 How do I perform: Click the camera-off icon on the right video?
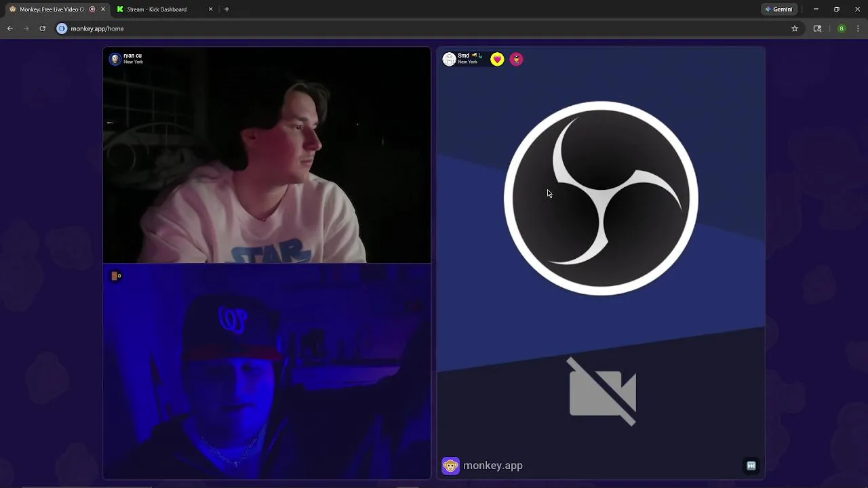point(601,392)
